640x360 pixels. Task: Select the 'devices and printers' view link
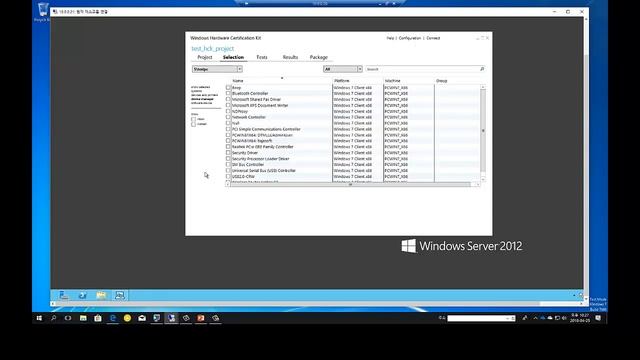tap(204, 95)
